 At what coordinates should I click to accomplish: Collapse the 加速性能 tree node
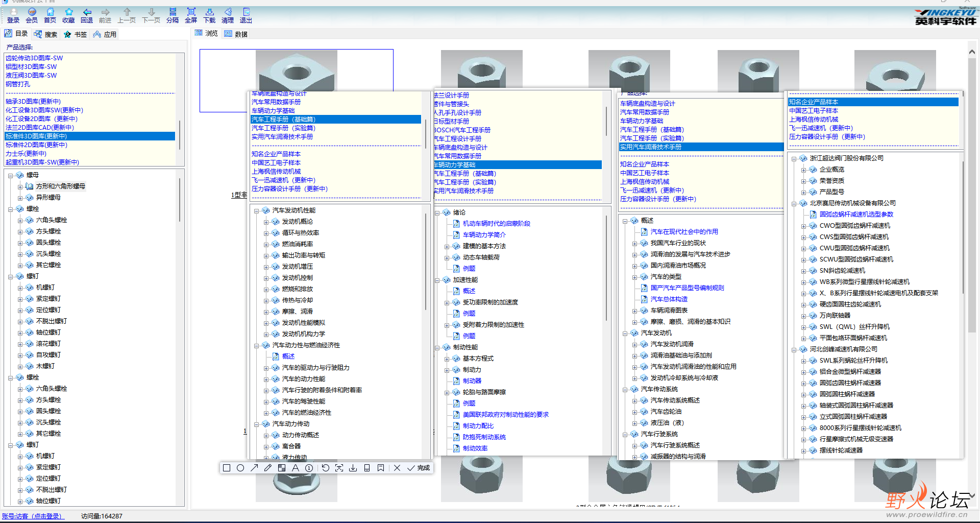pyautogui.click(x=437, y=280)
